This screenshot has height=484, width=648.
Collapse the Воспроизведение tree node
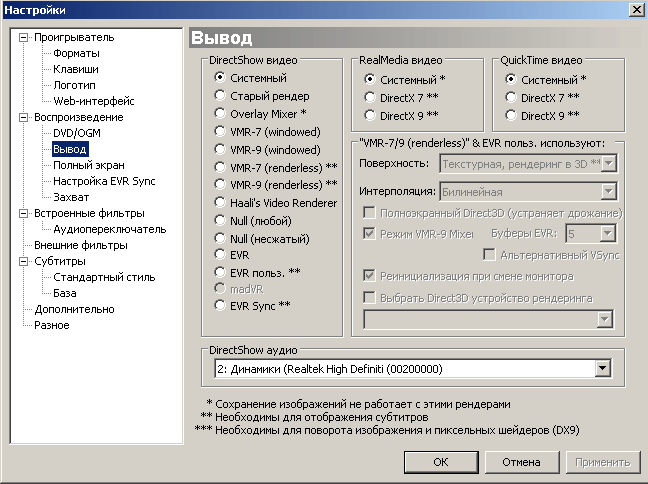(x=24, y=118)
